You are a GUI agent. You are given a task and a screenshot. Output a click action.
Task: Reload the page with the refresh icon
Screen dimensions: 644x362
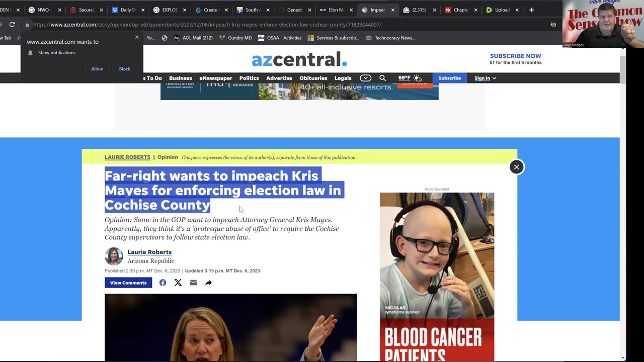click(x=12, y=24)
